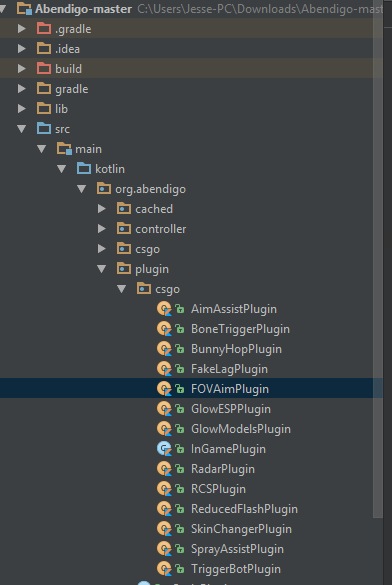Select the SprayAssistPlugin file

coord(237,549)
